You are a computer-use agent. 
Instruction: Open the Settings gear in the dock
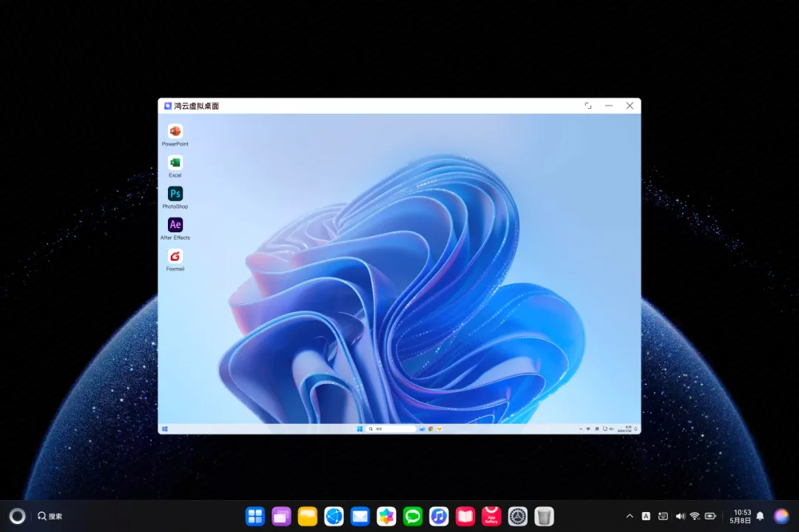click(x=518, y=516)
